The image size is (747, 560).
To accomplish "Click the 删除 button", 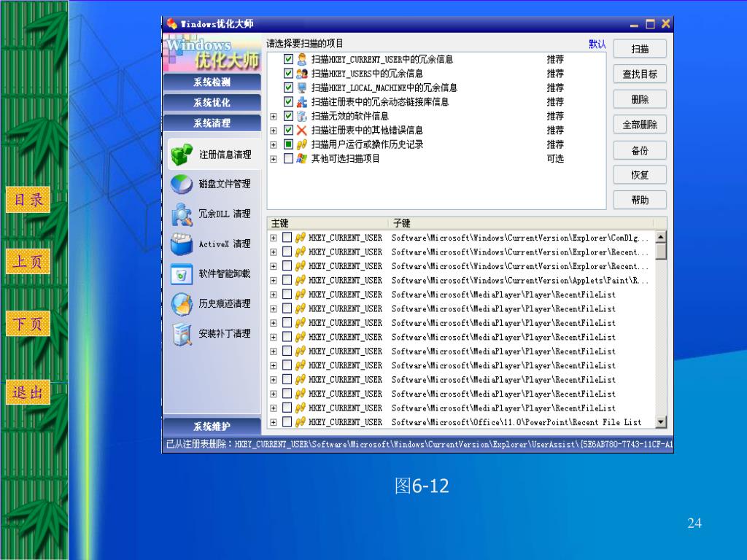I will (x=640, y=99).
